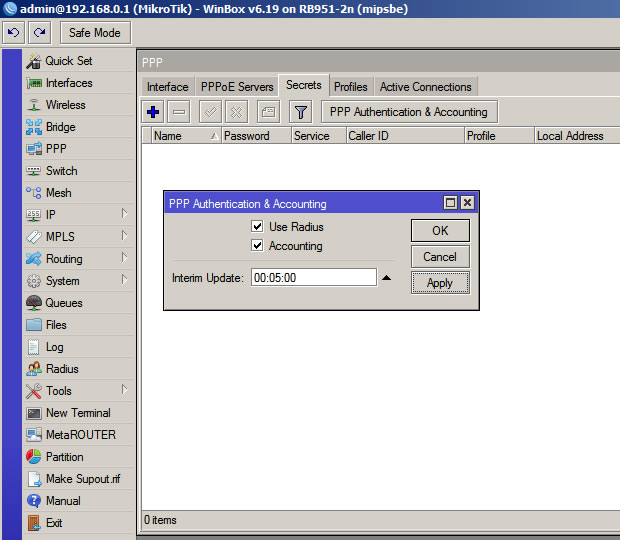
Task: Click the undo arrow icon in top toolbar
Action: [15, 33]
